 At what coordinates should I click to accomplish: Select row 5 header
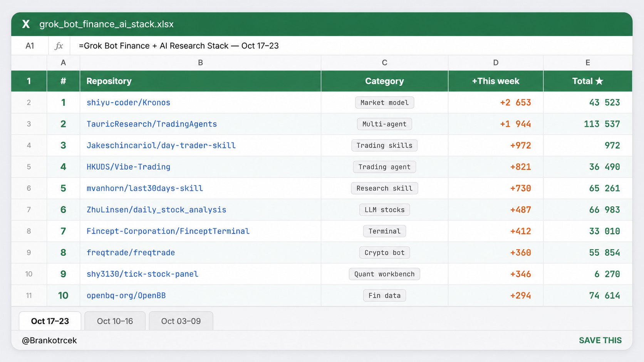[x=29, y=167]
